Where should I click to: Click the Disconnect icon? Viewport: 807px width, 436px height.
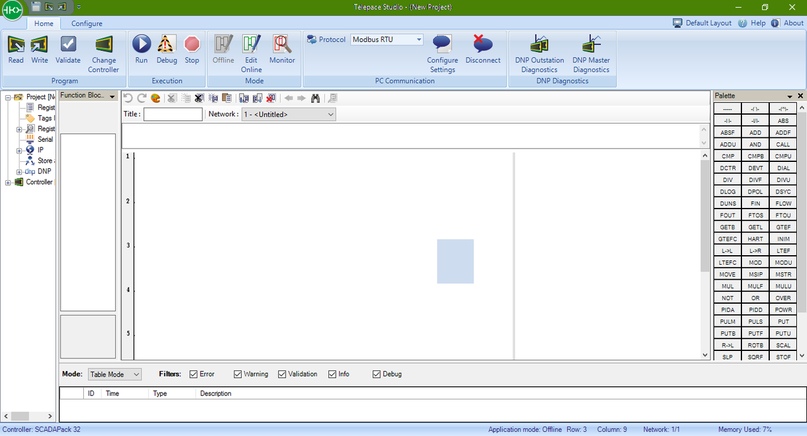482,44
